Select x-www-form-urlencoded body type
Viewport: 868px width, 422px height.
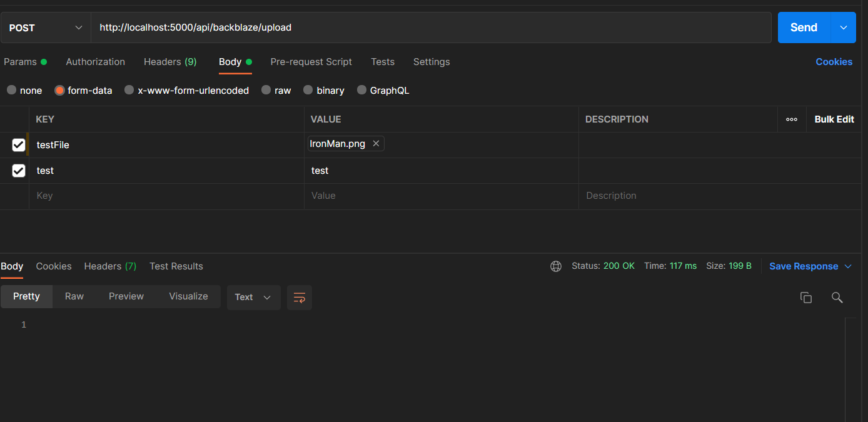187,90
